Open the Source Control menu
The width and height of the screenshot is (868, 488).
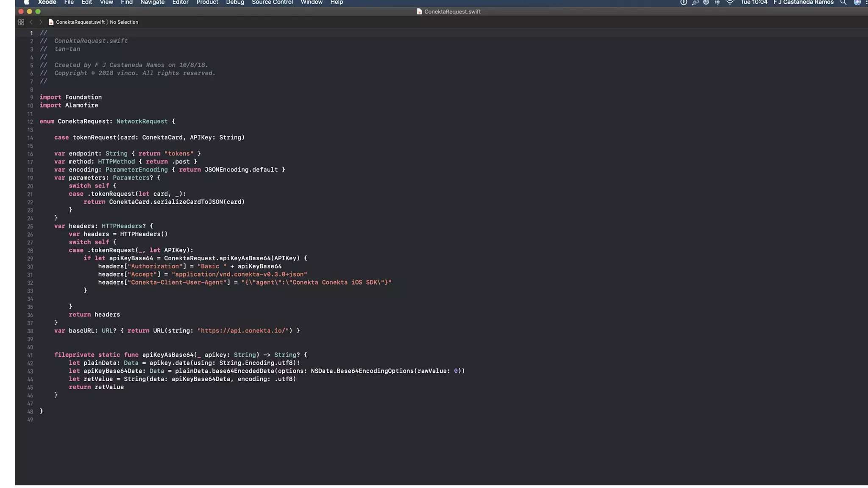pos(272,3)
